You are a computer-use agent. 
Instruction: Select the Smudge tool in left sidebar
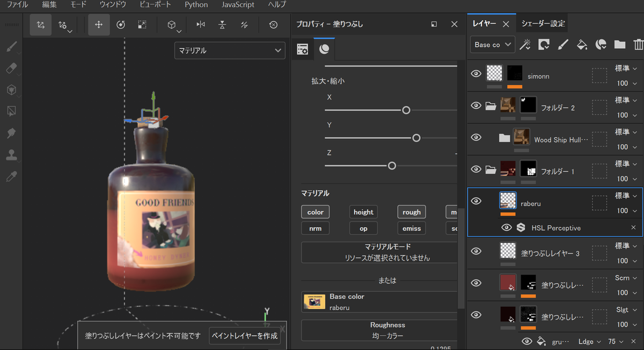(11, 133)
